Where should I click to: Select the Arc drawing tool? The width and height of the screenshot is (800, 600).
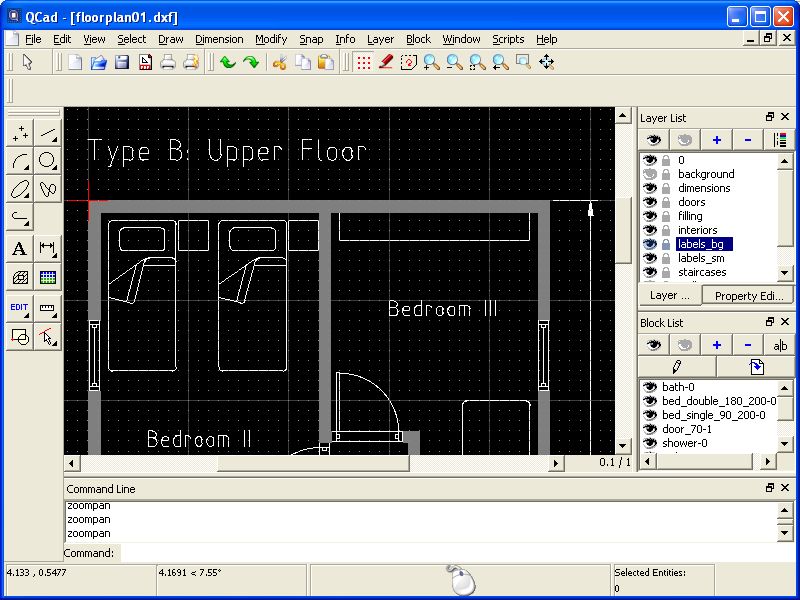tap(20, 161)
